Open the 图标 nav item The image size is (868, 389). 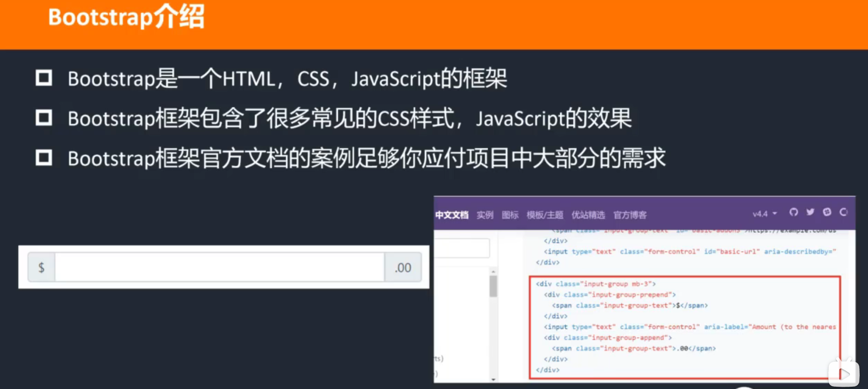tap(510, 215)
